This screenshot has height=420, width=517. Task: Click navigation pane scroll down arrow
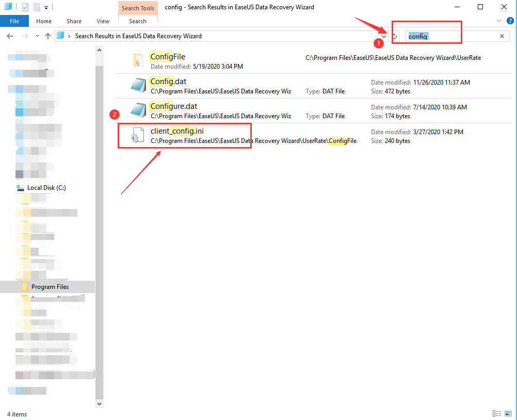pos(99,404)
